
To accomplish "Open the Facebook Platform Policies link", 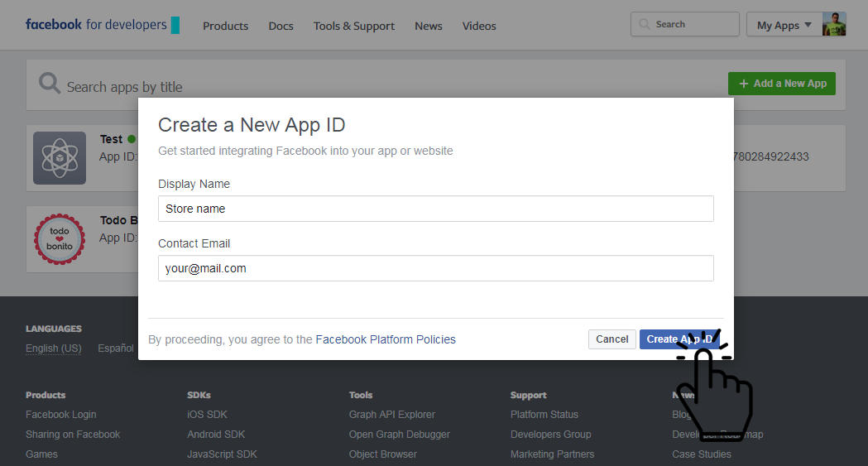I will tap(386, 339).
